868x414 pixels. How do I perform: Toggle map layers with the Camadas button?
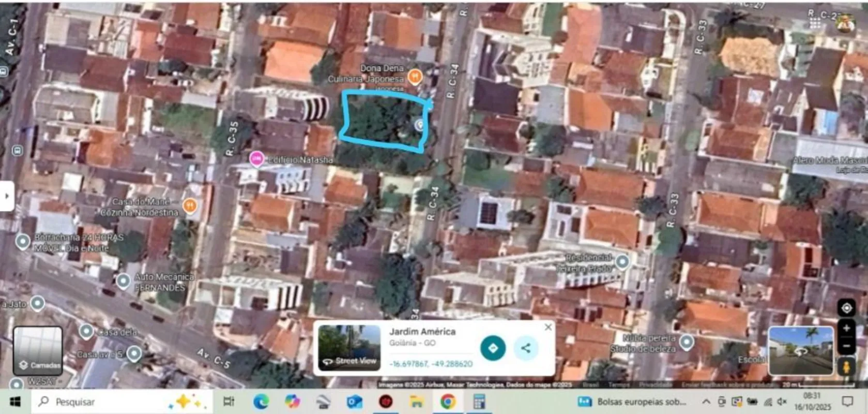(x=38, y=350)
